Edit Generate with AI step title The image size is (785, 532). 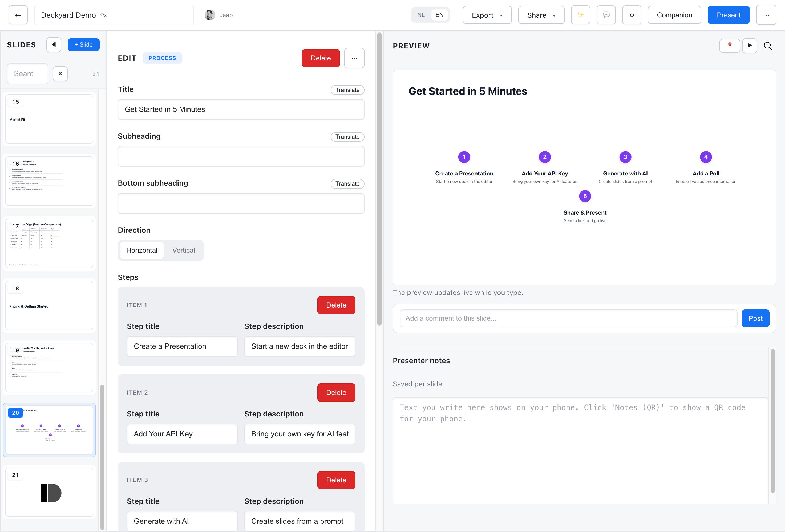(x=182, y=521)
